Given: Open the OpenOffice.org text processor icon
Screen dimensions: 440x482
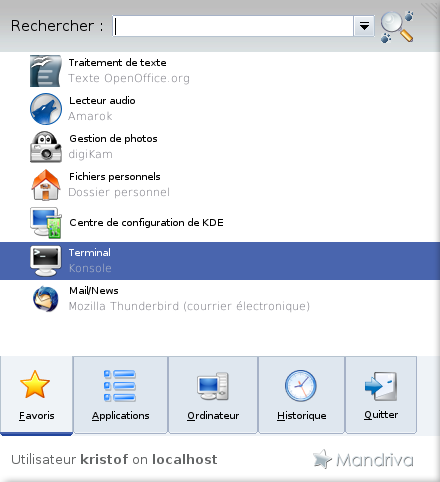Looking at the screenshot, I should 46,71.
